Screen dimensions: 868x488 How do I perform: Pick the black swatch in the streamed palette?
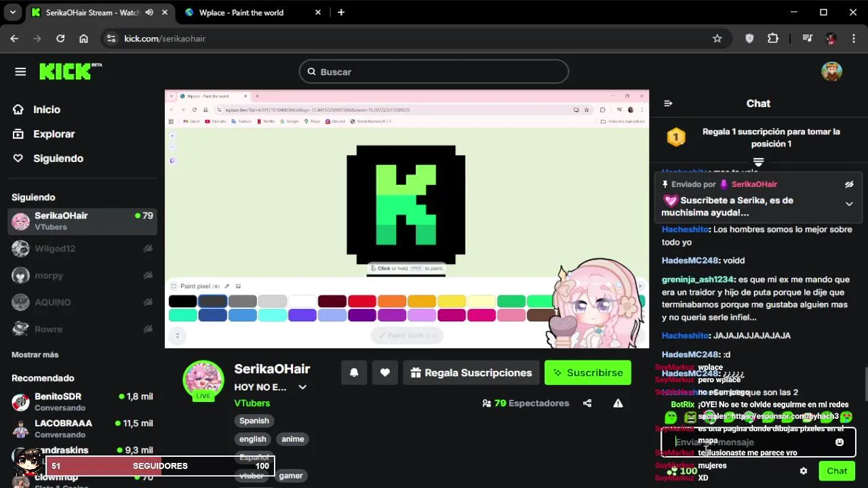coord(182,301)
